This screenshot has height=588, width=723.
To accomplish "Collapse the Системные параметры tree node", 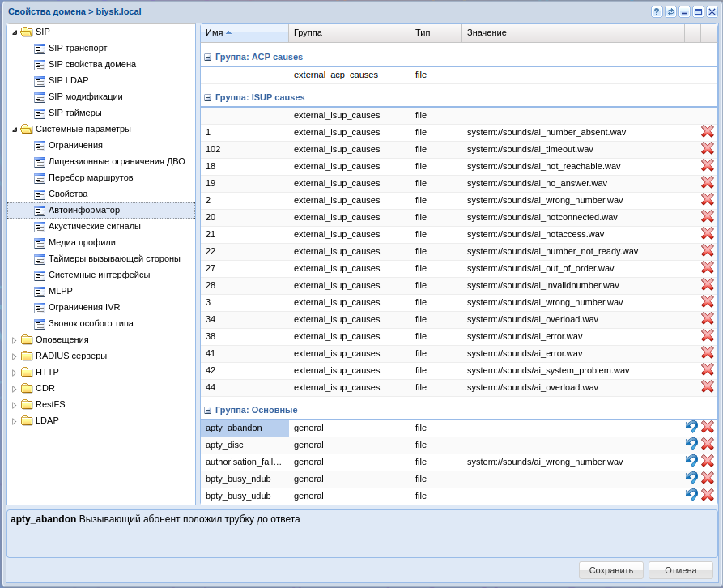I will tap(14, 130).
